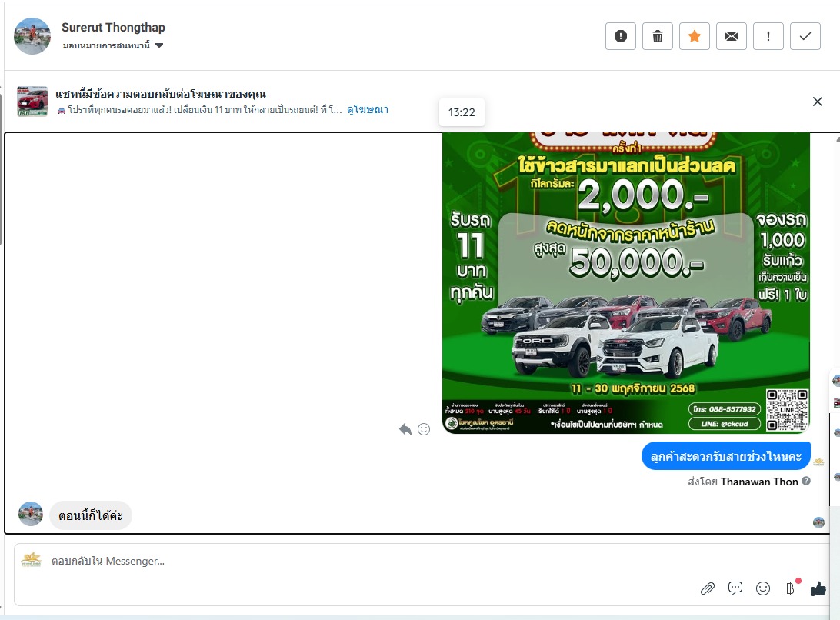Open the ดูโฆษณา view ad link
Screen dimensions: 840x620
[x=368, y=110]
